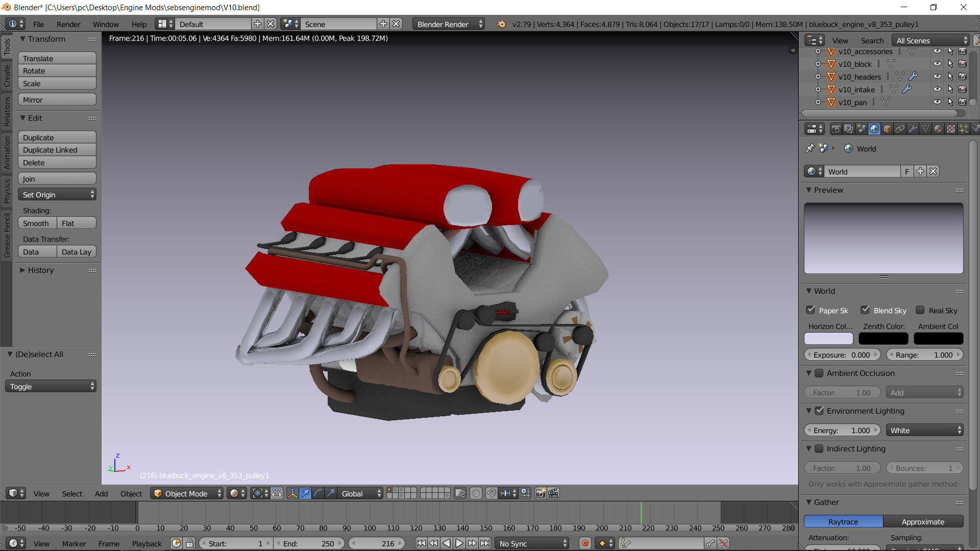Add a new screen layout with plus icon

[258, 24]
